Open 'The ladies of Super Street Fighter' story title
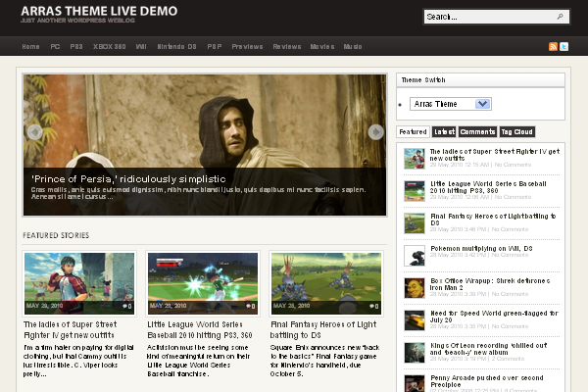 point(71,329)
